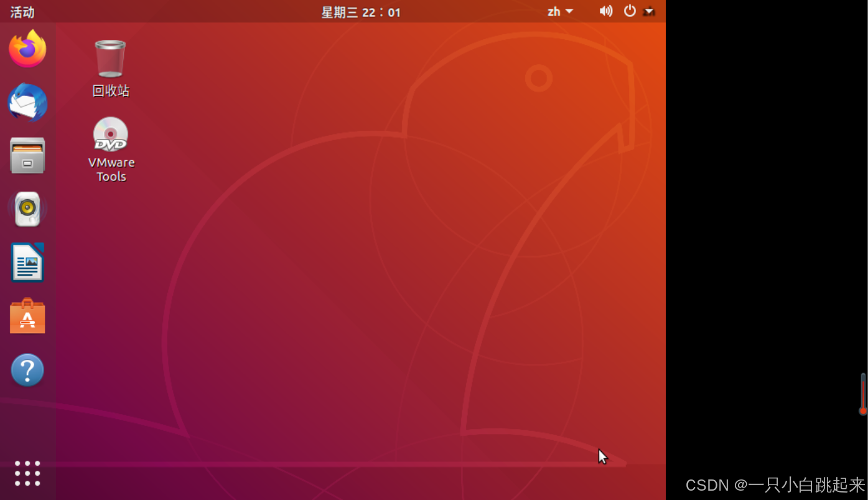Open the volume indicator in top bar
The height and width of the screenshot is (500, 868).
point(606,11)
